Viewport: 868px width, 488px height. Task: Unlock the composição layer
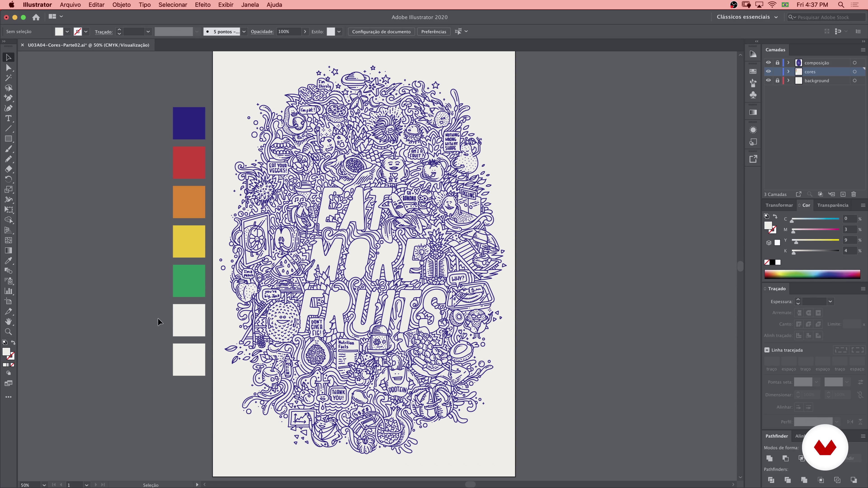(777, 63)
